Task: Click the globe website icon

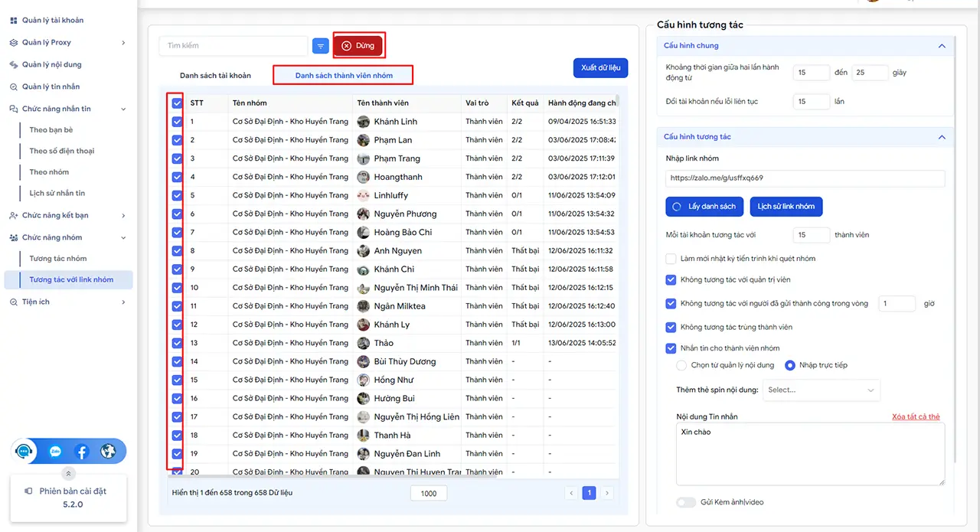Action: coord(109,452)
